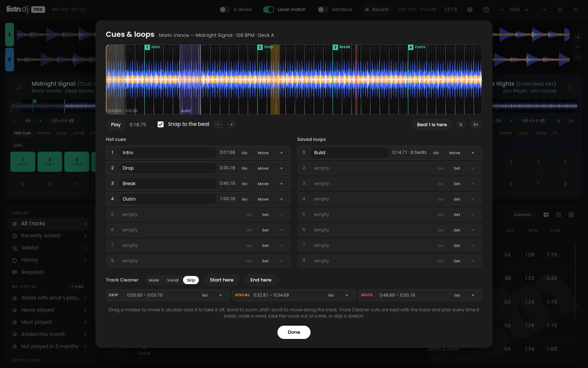
Task: Go to the MUTE 0:49.69 cut
Action: (457, 295)
